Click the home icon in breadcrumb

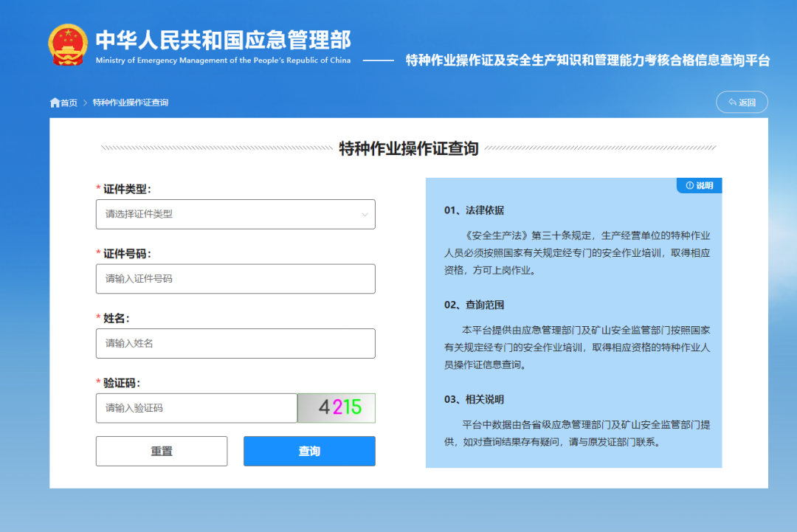tap(55, 103)
